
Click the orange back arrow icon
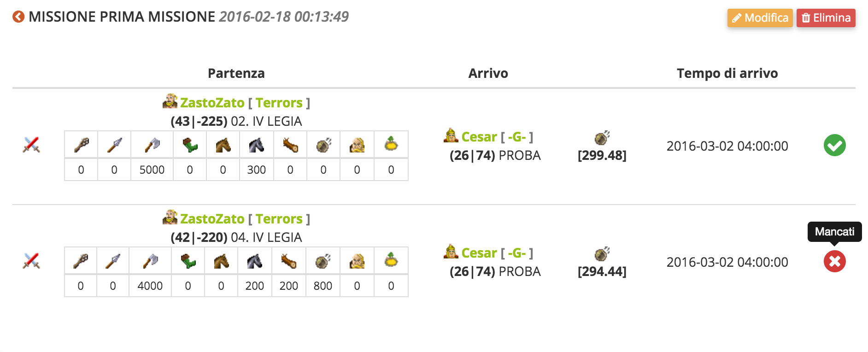(18, 17)
